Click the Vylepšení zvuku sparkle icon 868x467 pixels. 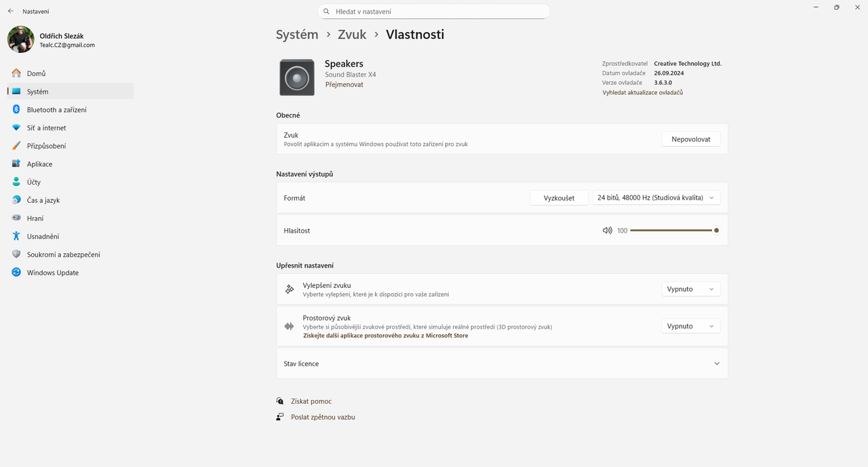(x=290, y=289)
